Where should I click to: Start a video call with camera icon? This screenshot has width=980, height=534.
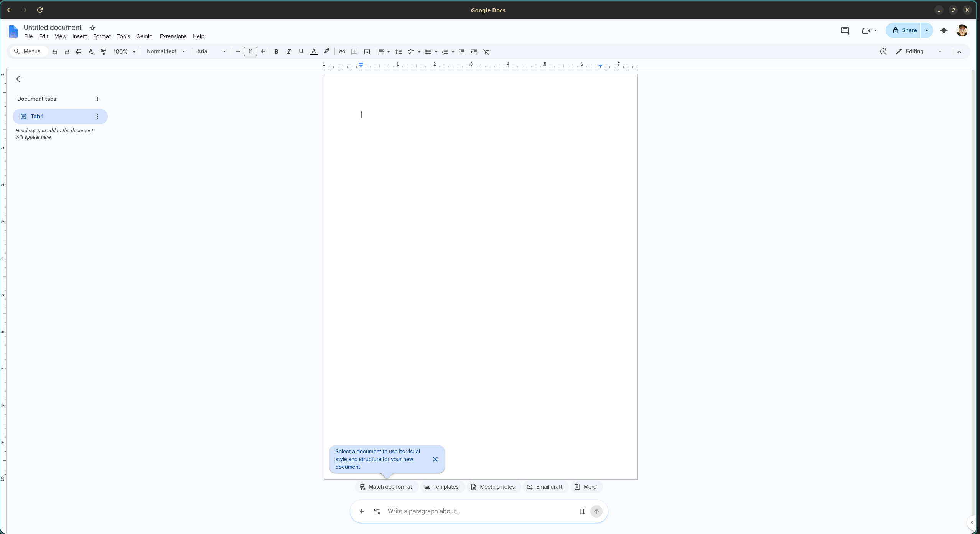(866, 31)
